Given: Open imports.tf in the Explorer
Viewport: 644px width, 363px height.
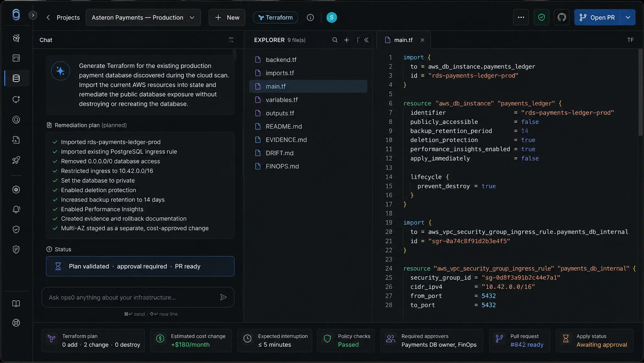Looking at the screenshot, I should (308, 73).
